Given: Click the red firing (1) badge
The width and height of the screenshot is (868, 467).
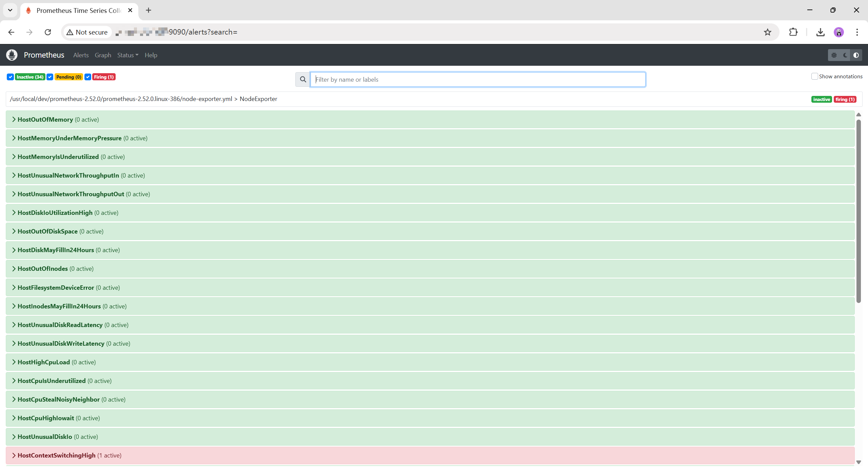Looking at the screenshot, I should tap(845, 99).
